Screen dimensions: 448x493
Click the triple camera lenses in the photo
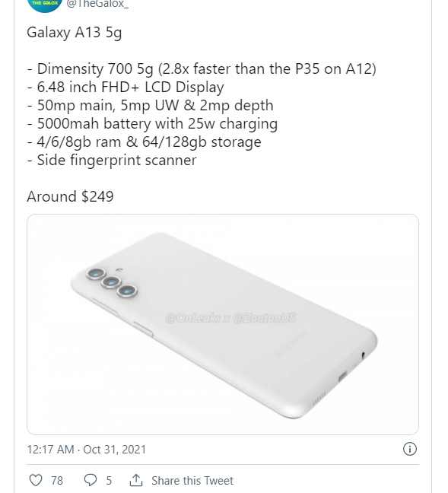pos(112,282)
